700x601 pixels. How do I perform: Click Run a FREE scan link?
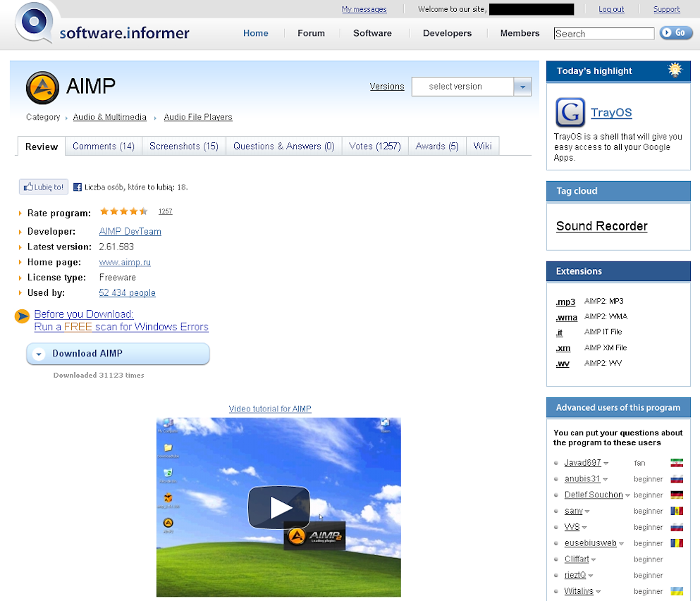tap(121, 327)
